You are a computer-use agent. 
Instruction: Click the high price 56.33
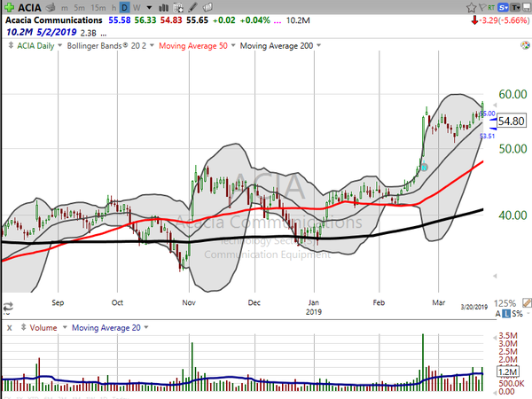(145, 20)
